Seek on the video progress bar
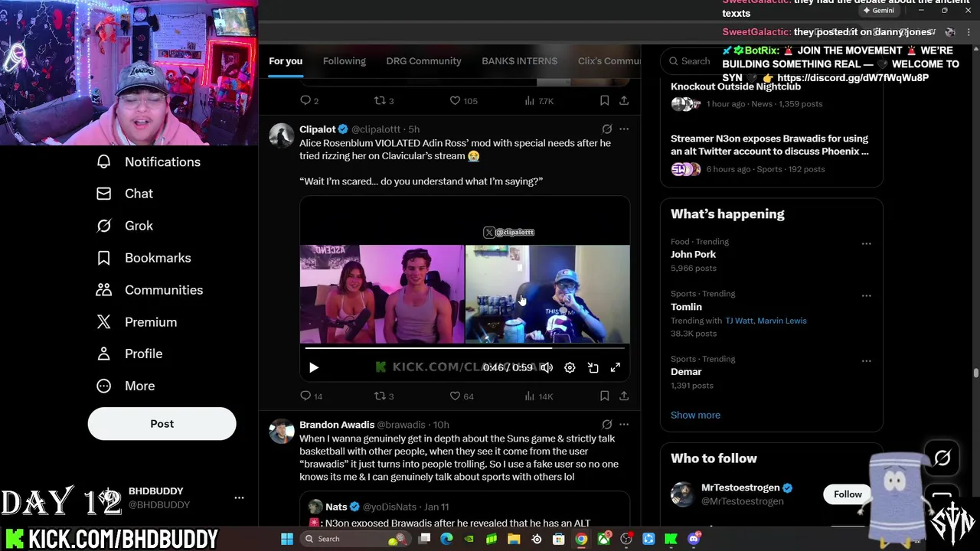 [x=465, y=348]
